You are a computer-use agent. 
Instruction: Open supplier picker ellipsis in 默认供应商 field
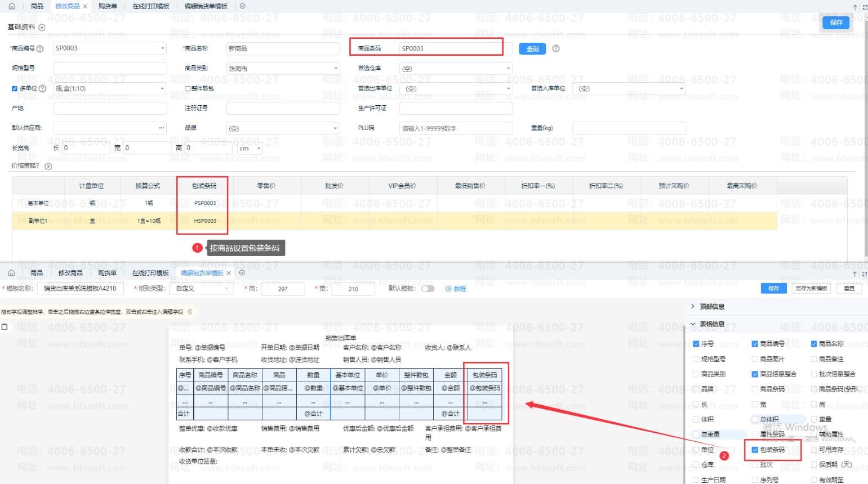coord(162,128)
